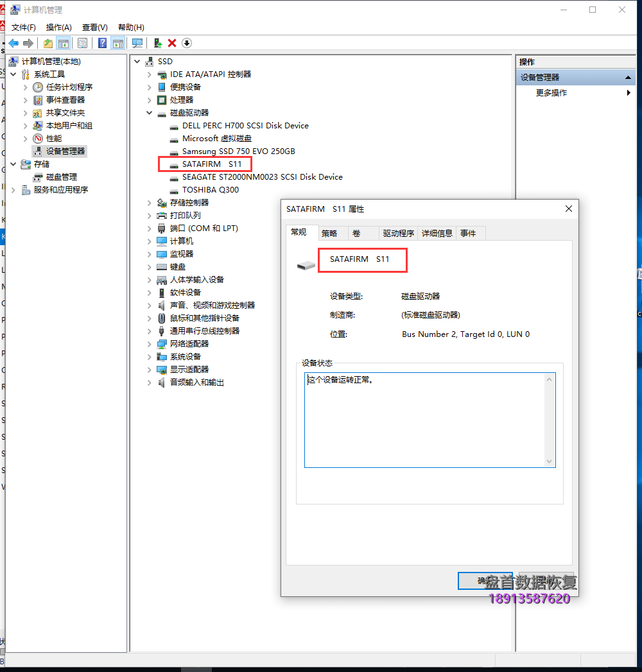
Task: Expand the 端口 (COM 和 LPT) category
Action: click(x=149, y=228)
